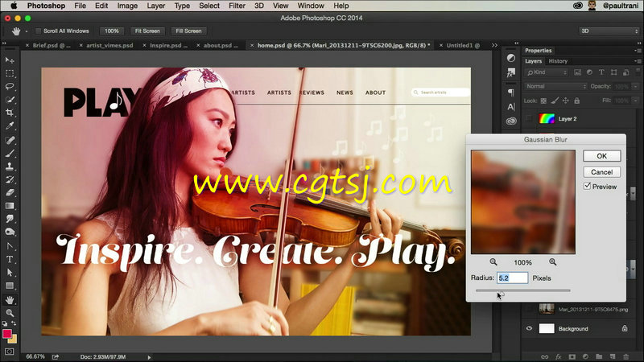Select the Crop tool
Screen dimensions: 644x362
click(x=10, y=113)
